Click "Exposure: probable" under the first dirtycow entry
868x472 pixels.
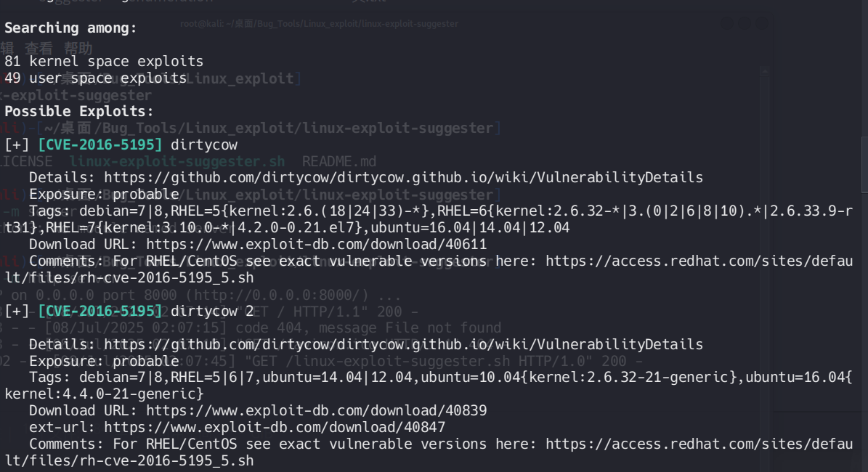coord(104,194)
